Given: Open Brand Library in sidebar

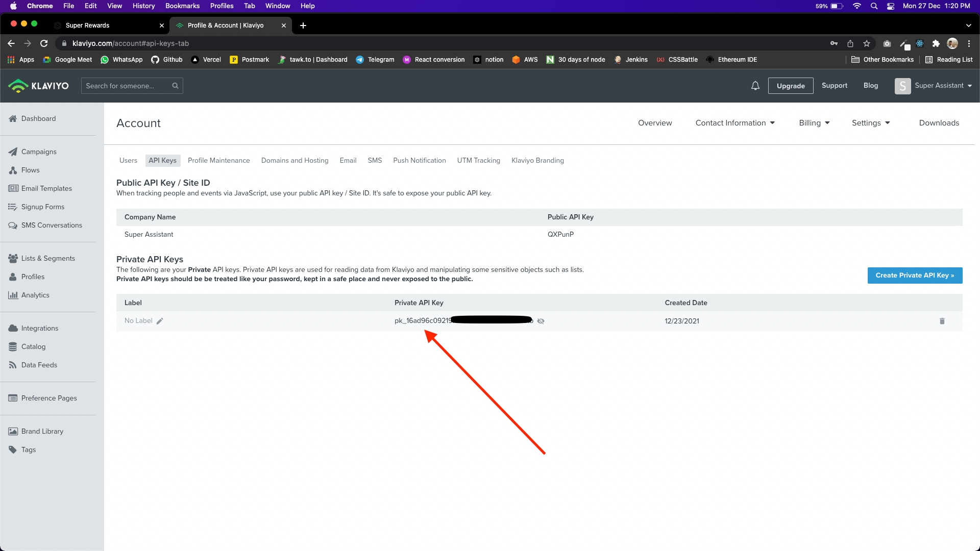Looking at the screenshot, I should coord(42,431).
